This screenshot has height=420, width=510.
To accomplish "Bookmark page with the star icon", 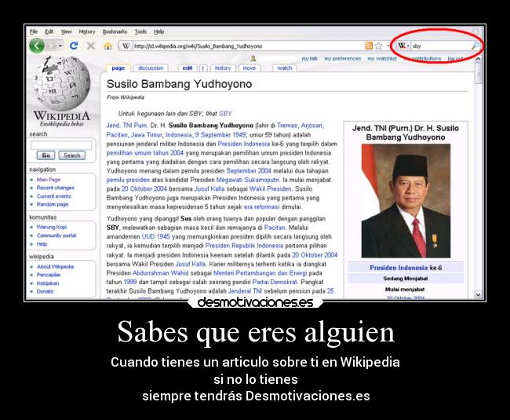I will pyautogui.click(x=379, y=46).
